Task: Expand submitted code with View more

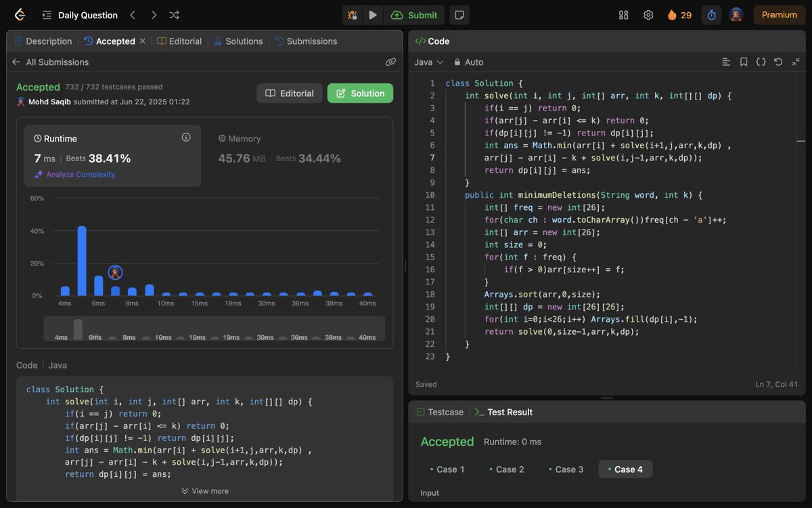Action: click(x=205, y=491)
